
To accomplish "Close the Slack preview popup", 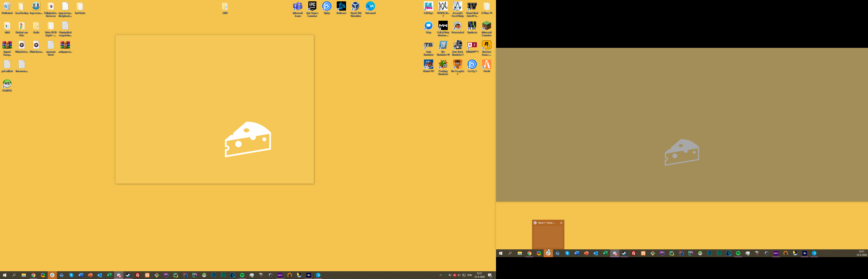I will pyautogui.click(x=561, y=223).
